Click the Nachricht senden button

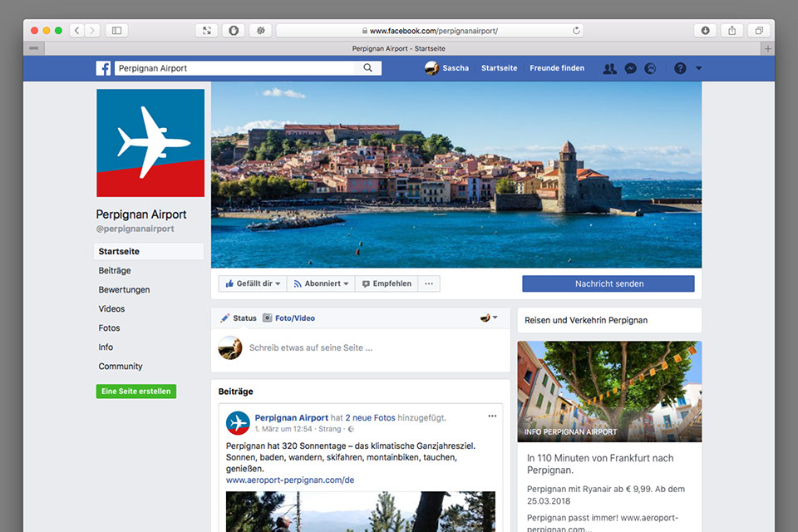click(x=608, y=283)
